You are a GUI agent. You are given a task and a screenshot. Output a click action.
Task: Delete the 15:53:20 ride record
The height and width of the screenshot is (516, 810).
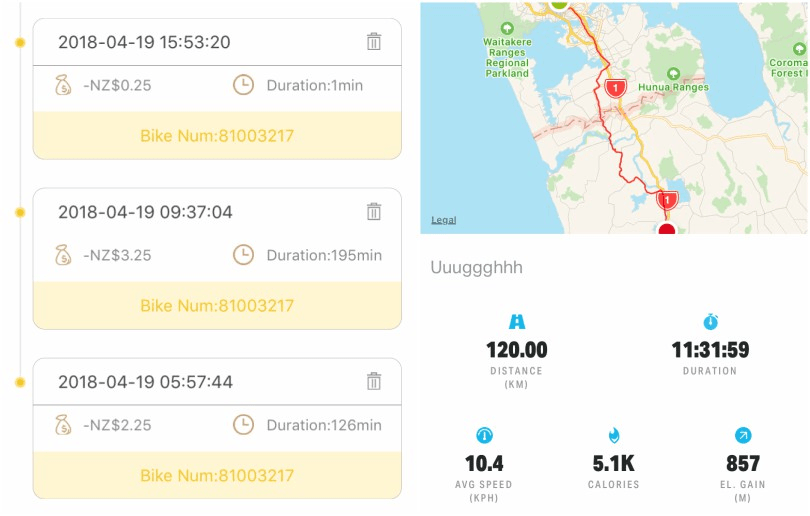click(x=374, y=42)
